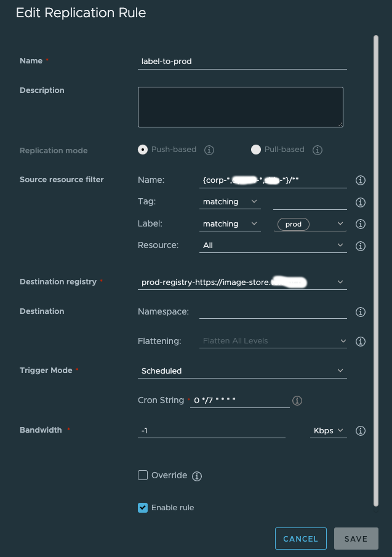Click the destination Namespace field
Image resolution: width=392 pixels, height=557 pixels.
pos(273,311)
